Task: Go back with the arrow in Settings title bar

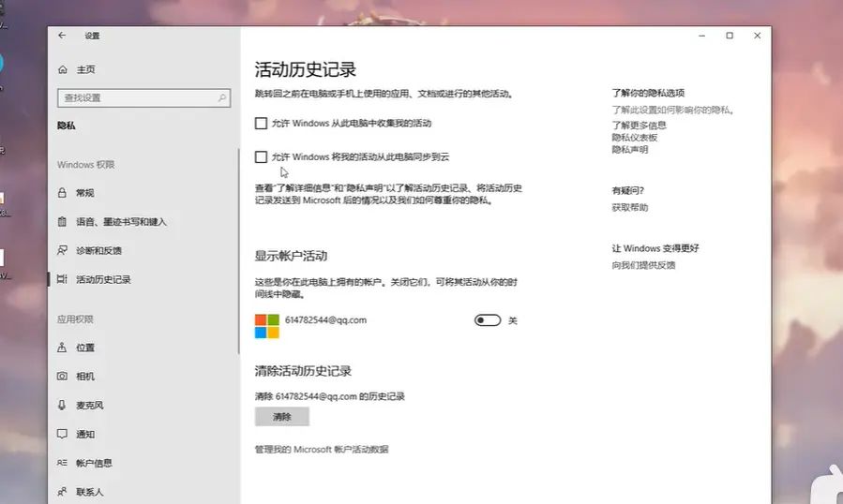Action: pos(62,36)
